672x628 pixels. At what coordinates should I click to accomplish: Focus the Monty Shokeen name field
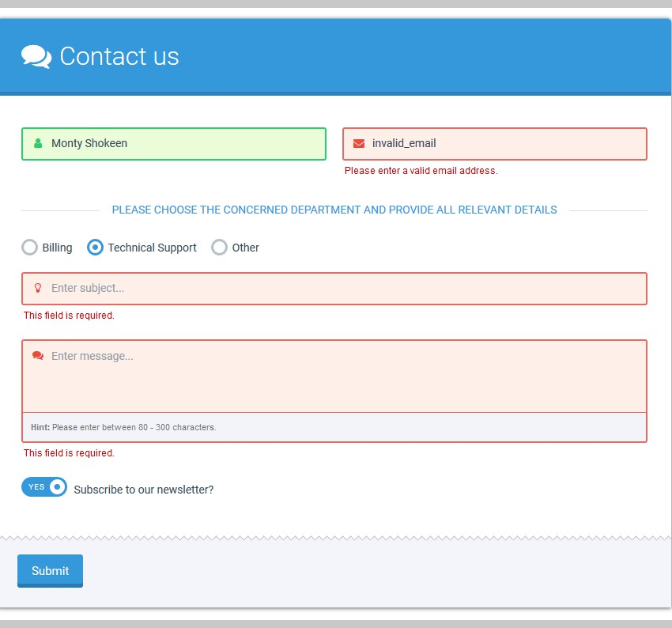coord(174,144)
